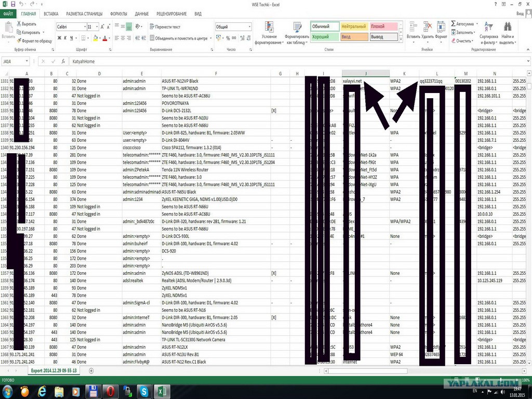This screenshot has width=532, height=399.
Task: Toggle Italic (К) formatting
Action: [65, 38]
